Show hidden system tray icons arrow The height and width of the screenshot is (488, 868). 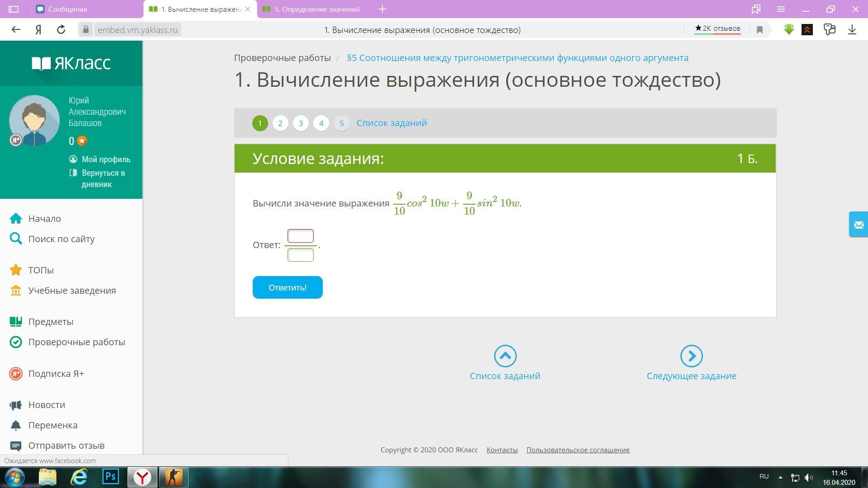click(780, 477)
